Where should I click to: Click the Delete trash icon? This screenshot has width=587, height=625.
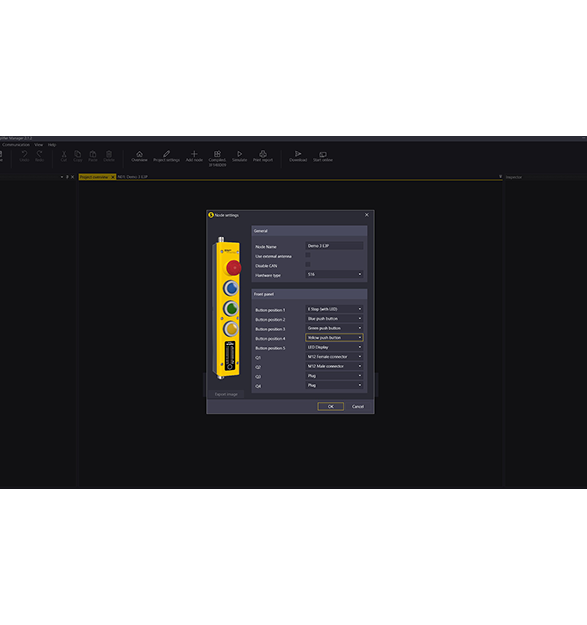click(109, 154)
